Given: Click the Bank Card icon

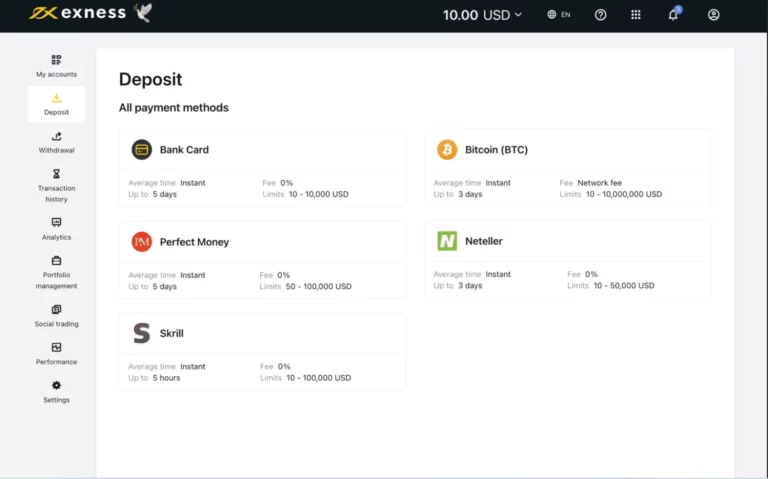Looking at the screenshot, I should (142, 149).
